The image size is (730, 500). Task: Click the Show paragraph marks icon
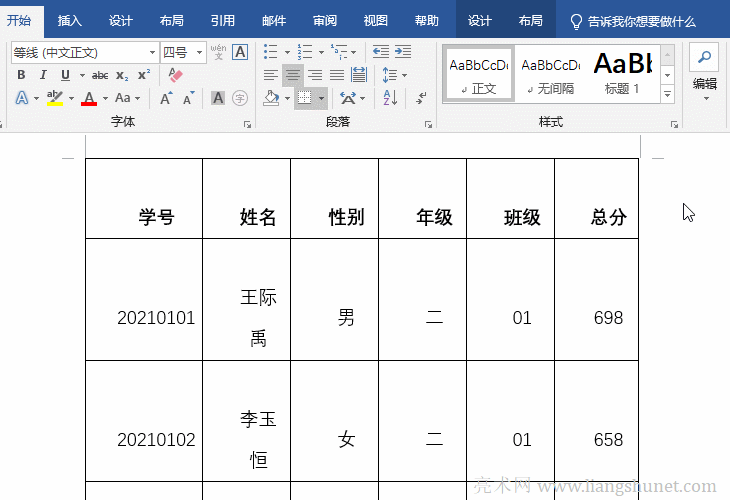coord(421,98)
